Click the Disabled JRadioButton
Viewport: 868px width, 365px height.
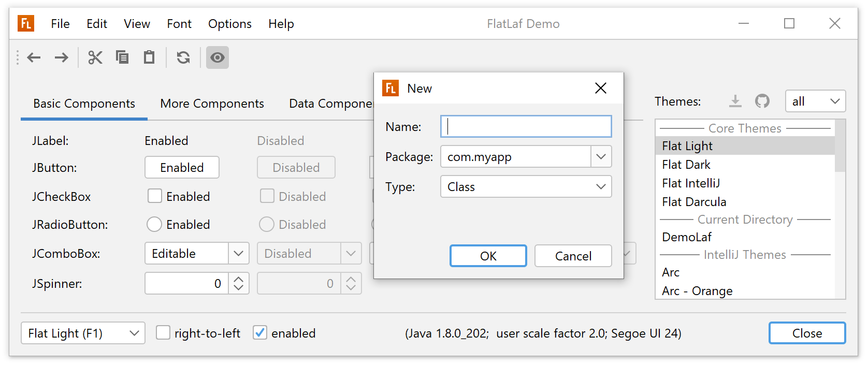click(x=267, y=224)
